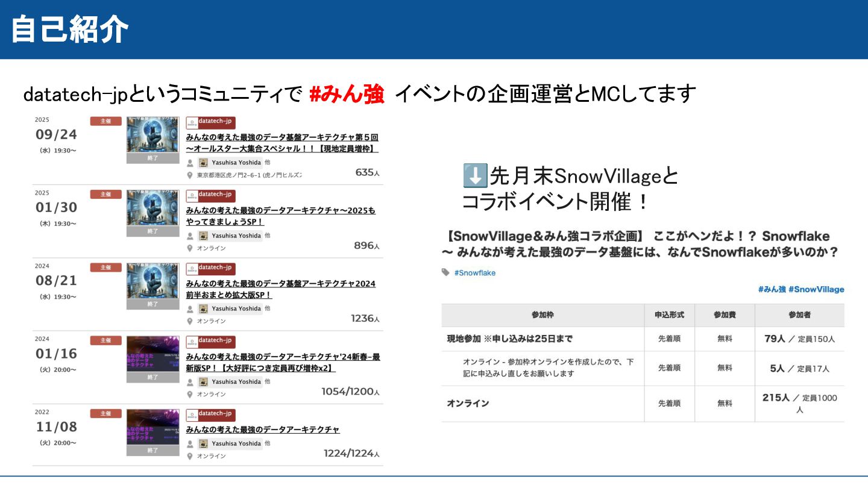Click the datatech-jp logo icon in the 01/16 event
This screenshot has width=868, height=488.
192,342
